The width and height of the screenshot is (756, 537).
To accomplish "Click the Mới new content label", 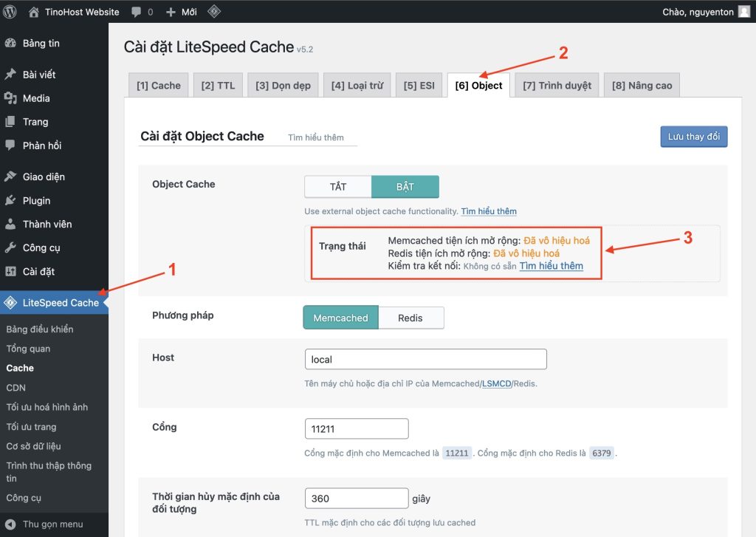I will (x=189, y=12).
